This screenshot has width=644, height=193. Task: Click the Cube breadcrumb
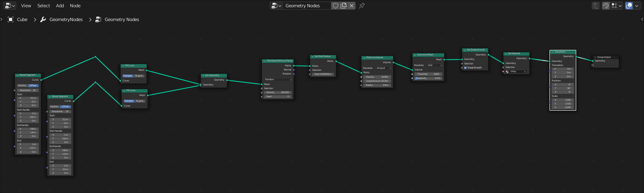22,19
